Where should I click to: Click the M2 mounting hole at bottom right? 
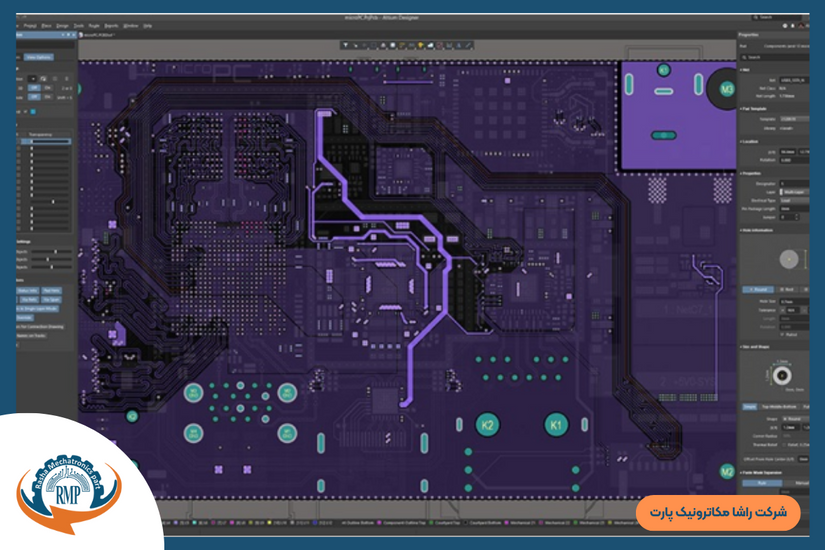pyautogui.click(x=727, y=471)
